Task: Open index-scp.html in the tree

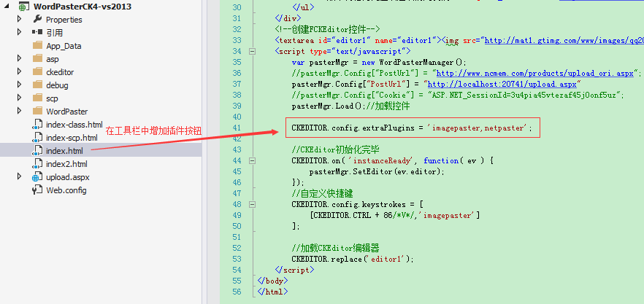Action: [72, 138]
